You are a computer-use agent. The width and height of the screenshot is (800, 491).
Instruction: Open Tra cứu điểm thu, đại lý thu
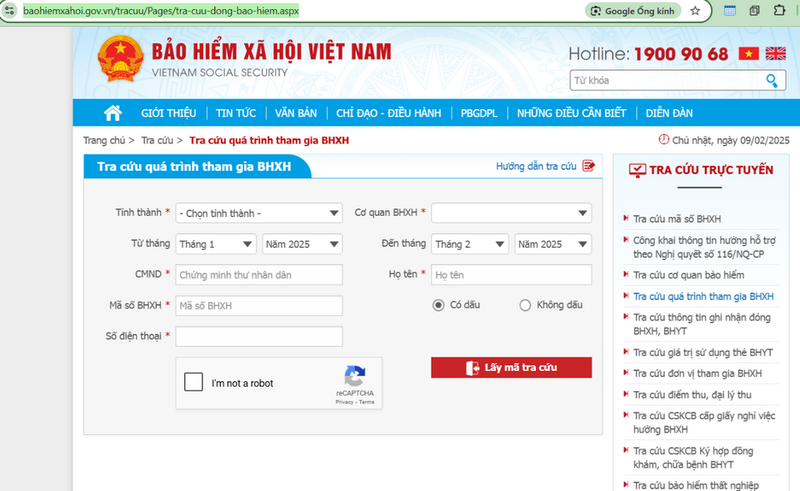pyautogui.click(x=692, y=395)
